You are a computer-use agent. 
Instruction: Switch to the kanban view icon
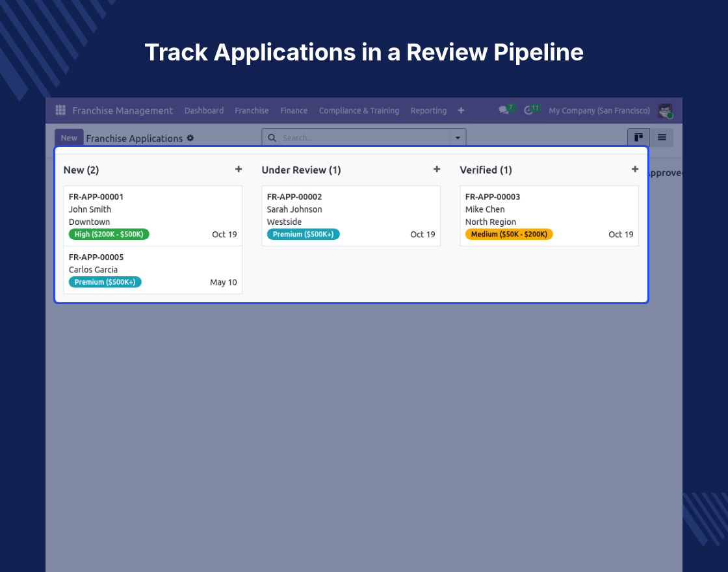coord(638,137)
